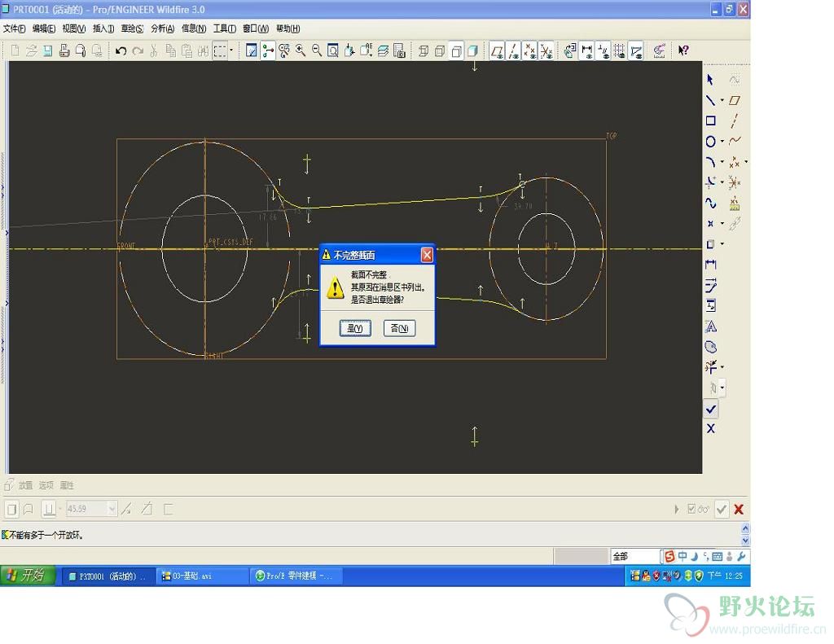Open the 草绘(S) menu
Viewport: 834px width, 644px height.
[132, 28]
